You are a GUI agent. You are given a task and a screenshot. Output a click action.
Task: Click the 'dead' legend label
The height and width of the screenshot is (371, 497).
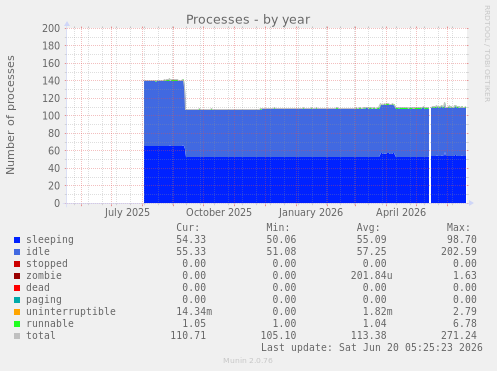pyautogui.click(x=38, y=287)
